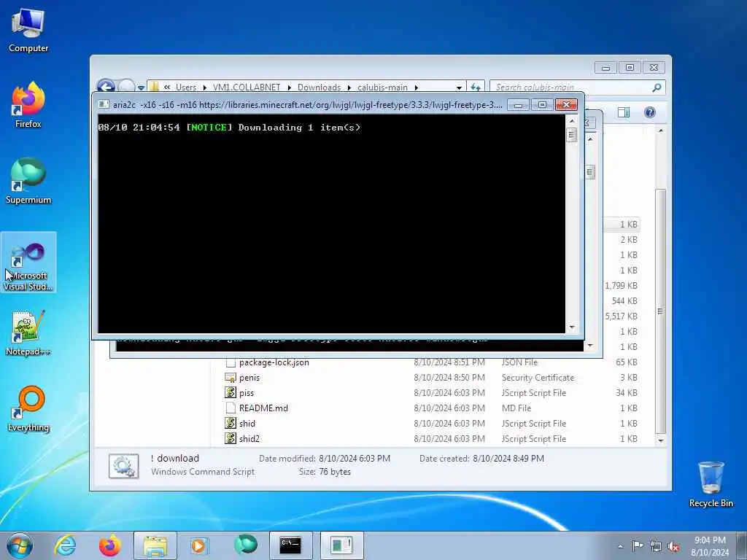This screenshot has width=747, height=560.
Task: Click the 544 KB size cell
Action: point(624,301)
